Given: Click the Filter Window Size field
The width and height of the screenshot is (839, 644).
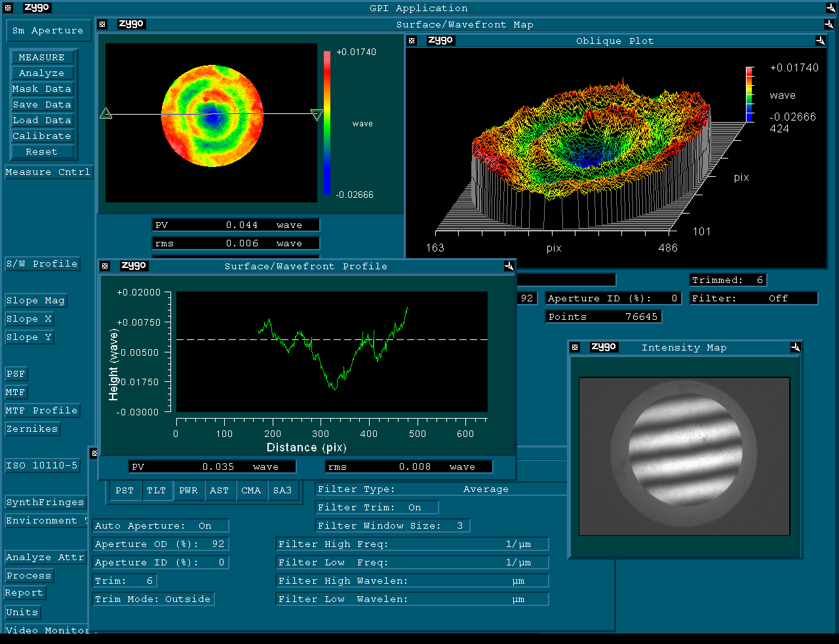Looking at the screenshot, I should (x=392, y=525).
